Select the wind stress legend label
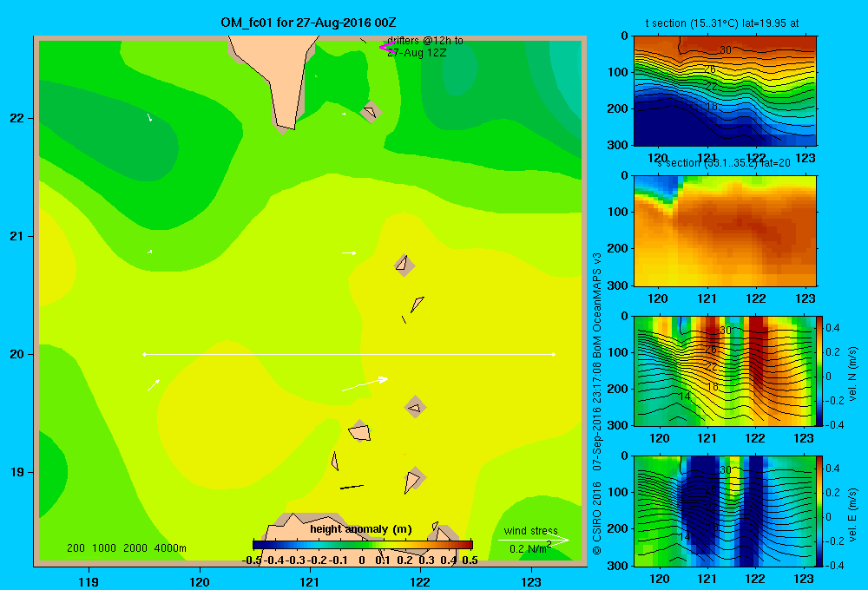Screen dimensions: 868x590 click(530, 530)
